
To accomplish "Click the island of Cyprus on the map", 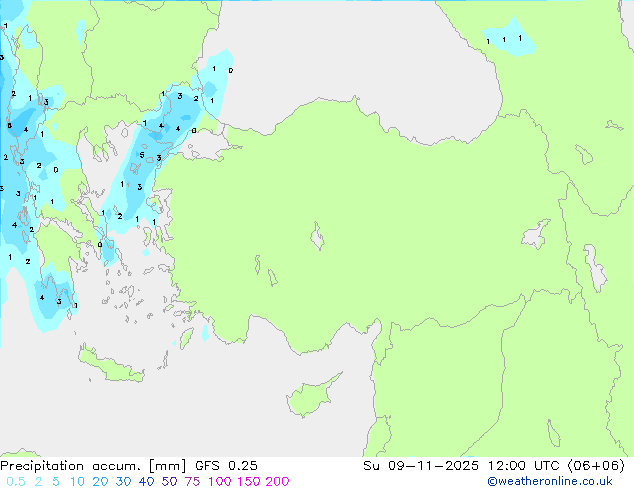I will (x=311, y=396).
